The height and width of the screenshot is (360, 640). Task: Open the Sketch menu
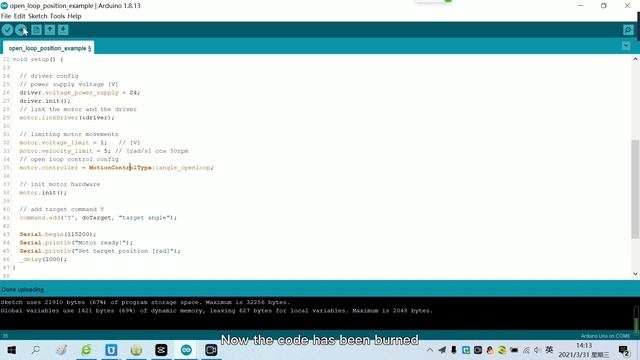[38, 16]
